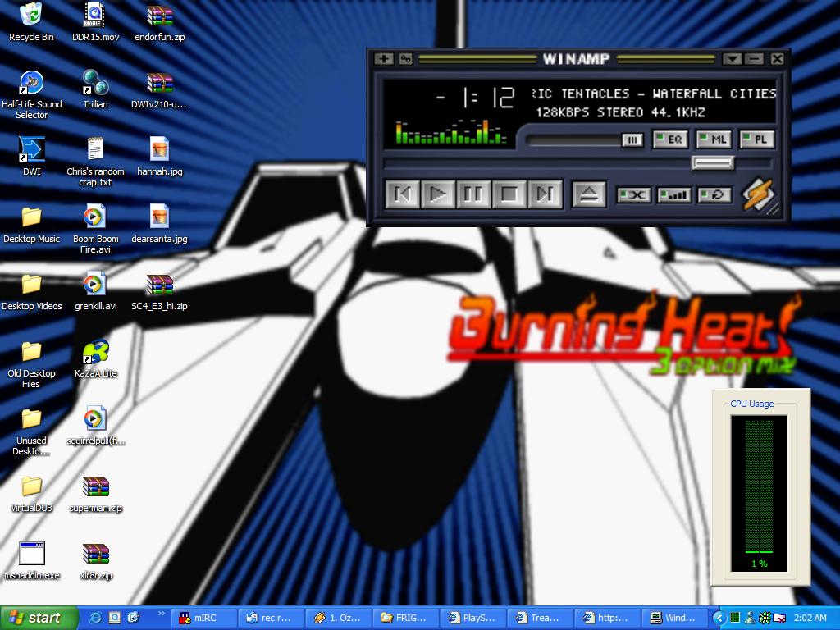Click the green CPU meter tray icon
Screen dimensions: 840x630
click(x=736, y=618)
